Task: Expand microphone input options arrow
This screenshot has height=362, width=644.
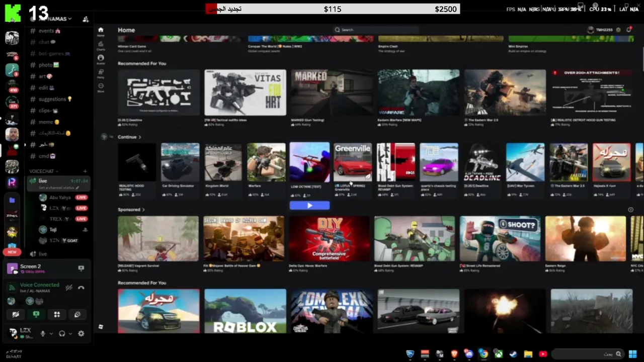Action: (x=51, y=333)
